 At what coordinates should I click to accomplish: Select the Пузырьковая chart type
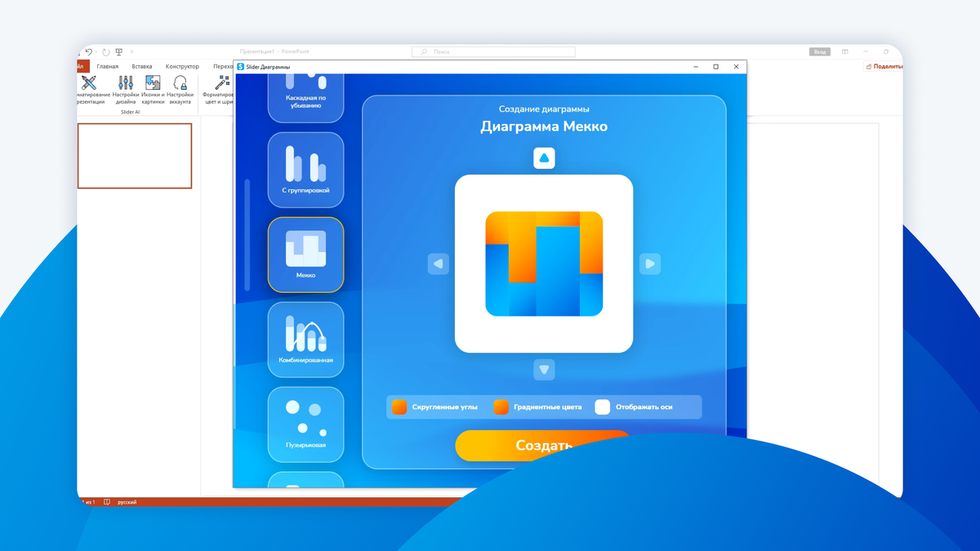(305, 424)
